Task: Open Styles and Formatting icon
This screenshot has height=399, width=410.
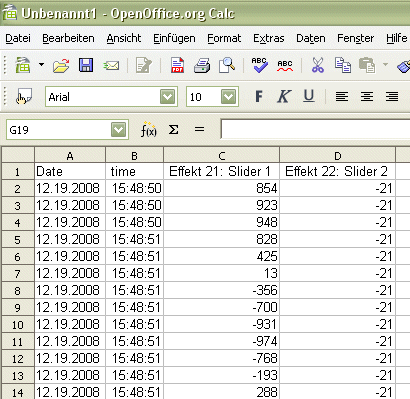Action: tap(24, 97)
